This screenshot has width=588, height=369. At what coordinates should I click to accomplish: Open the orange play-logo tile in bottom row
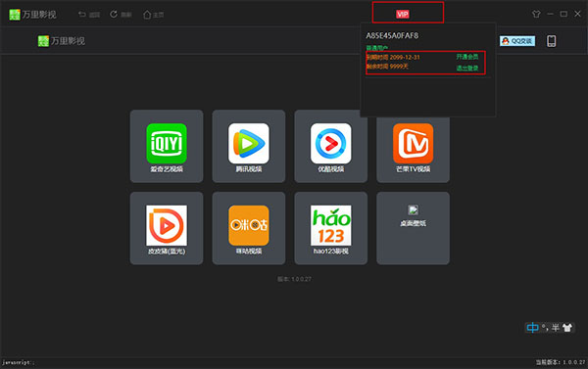[167, 228]
